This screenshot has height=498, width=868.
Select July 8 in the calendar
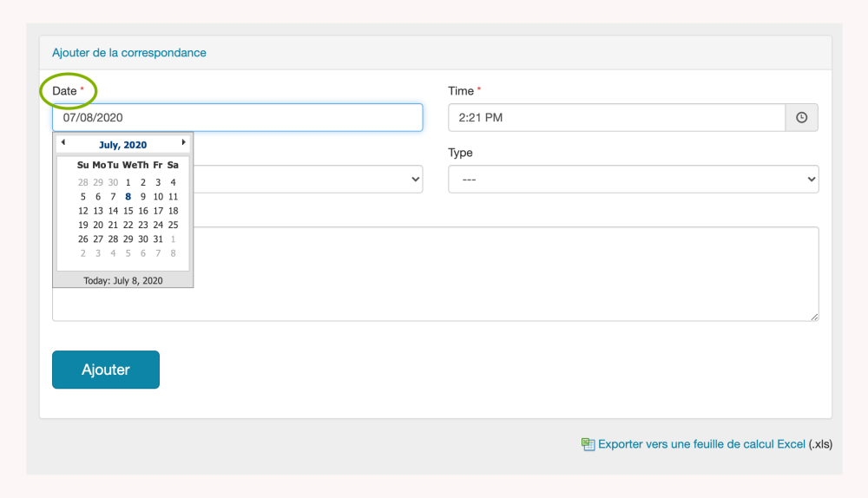tap(128, 196)
